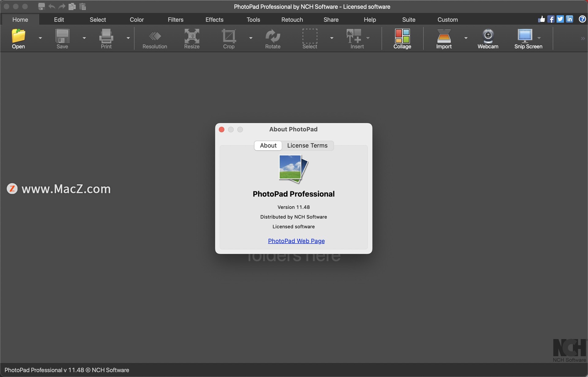Viewport: 588px width, 377px height.
Task: Switch to the Effects tab
Action: pyautogui.click(x=214, y=20)
